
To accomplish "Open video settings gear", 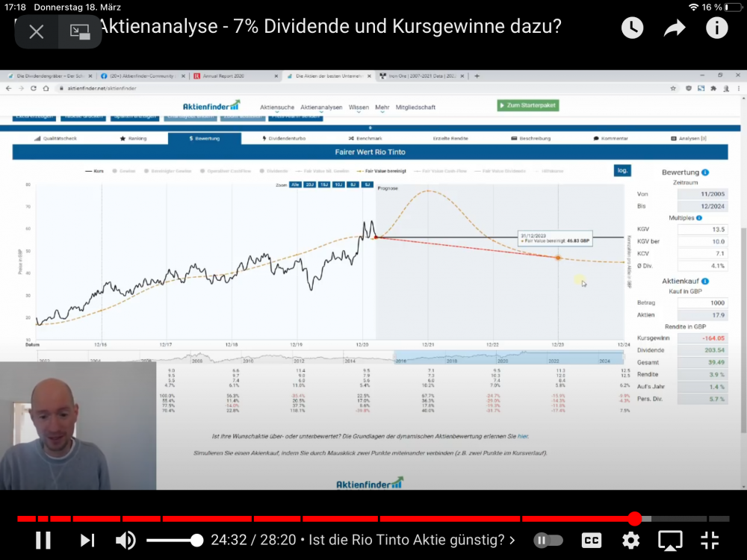I will pos(630,540).
